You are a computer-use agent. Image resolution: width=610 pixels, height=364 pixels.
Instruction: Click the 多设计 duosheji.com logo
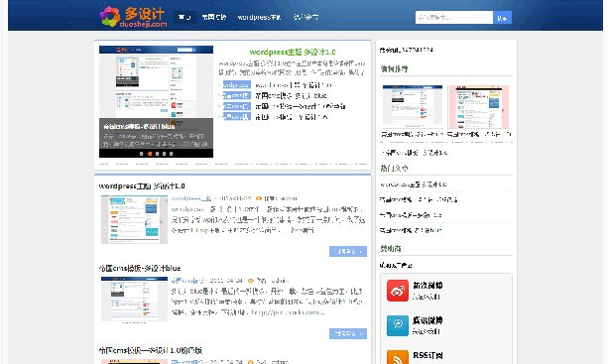134,17
